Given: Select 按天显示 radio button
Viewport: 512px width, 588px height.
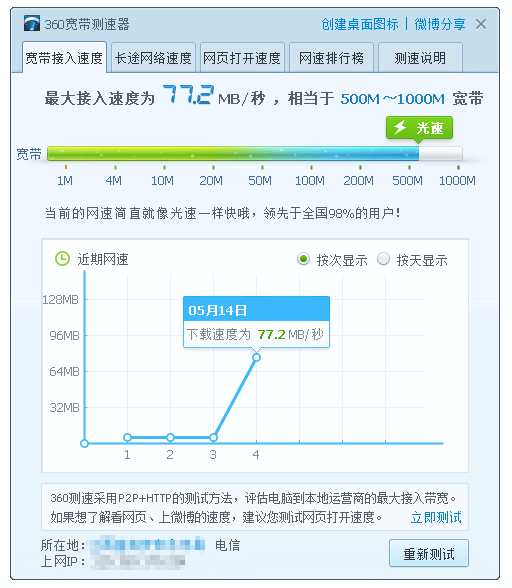Looking at the screenshot, I should pos(383,259).
